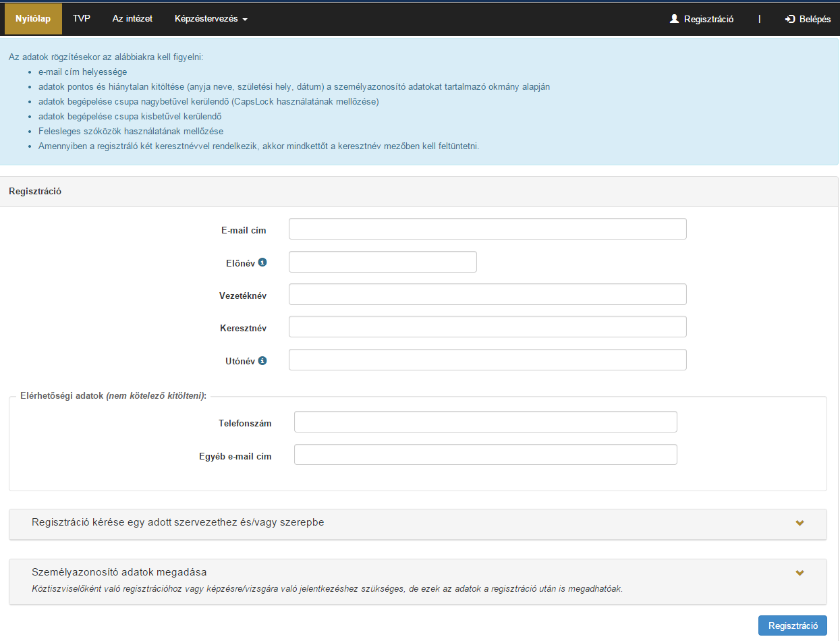The height and width of the screenshot is (641, 840).
Task: Focus the Egyéb e-mail cím input field
Action: (x=485, y=455)
